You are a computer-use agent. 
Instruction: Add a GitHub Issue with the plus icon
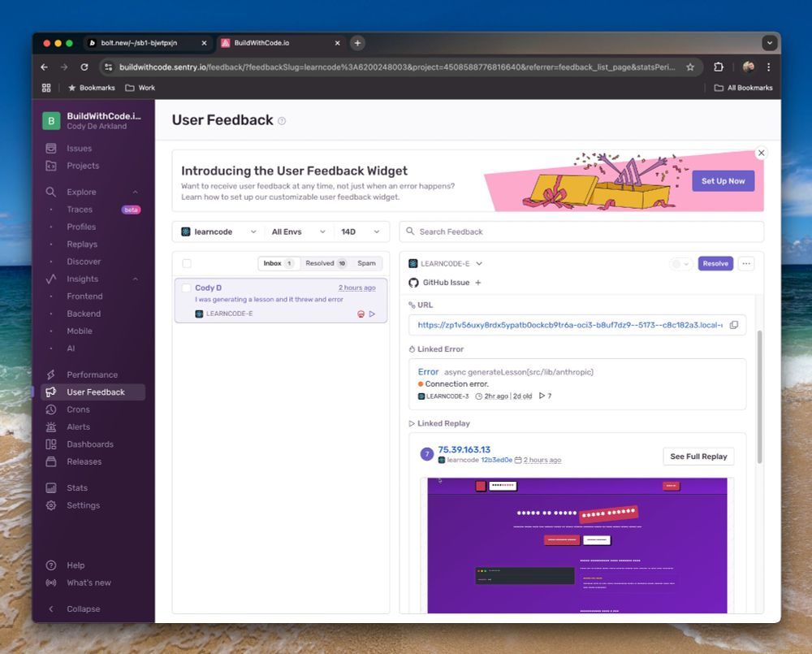(478, 283)
